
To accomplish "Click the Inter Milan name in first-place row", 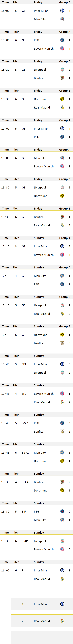I will coord(41,604).
